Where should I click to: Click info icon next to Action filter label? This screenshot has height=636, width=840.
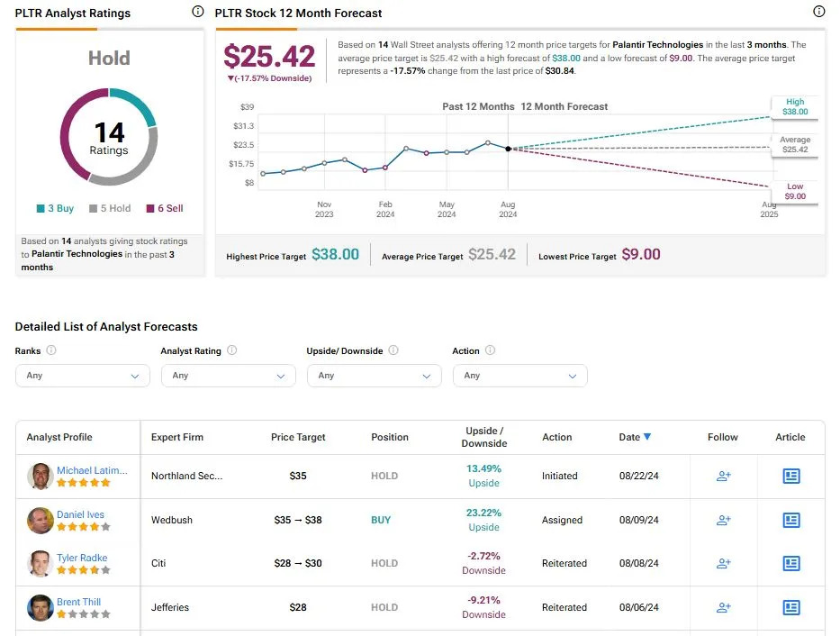tap(490, 350)
